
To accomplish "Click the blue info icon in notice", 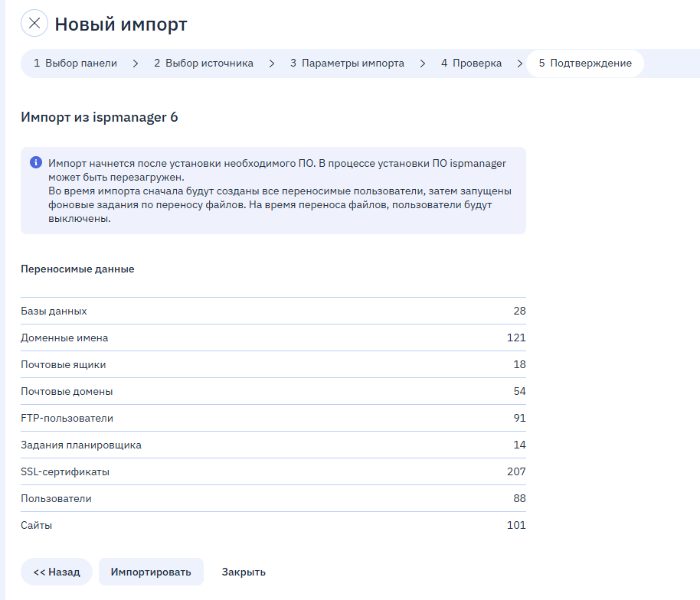I will 35,163.
